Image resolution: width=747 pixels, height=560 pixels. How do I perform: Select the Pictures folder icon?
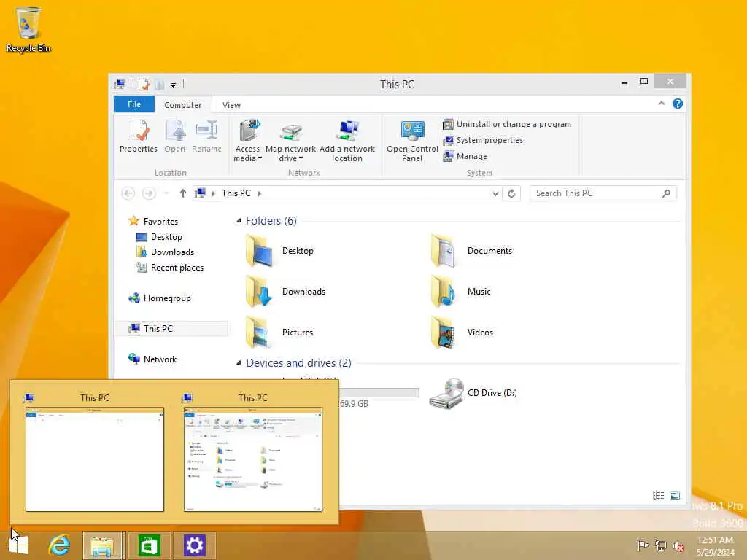pos(258,332)
